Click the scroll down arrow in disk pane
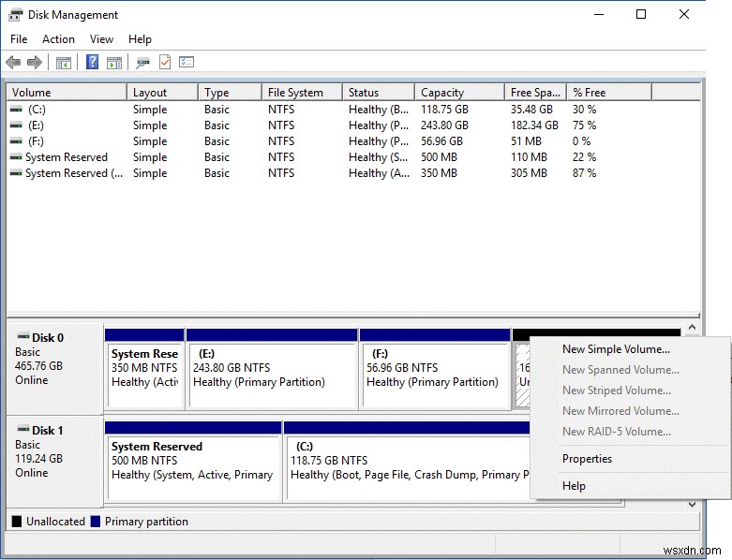The image size is (732, 560). pos(693,505)
